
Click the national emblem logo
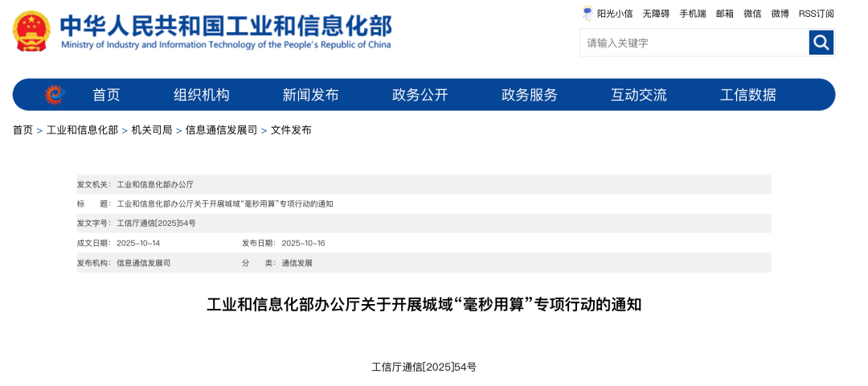31,31
